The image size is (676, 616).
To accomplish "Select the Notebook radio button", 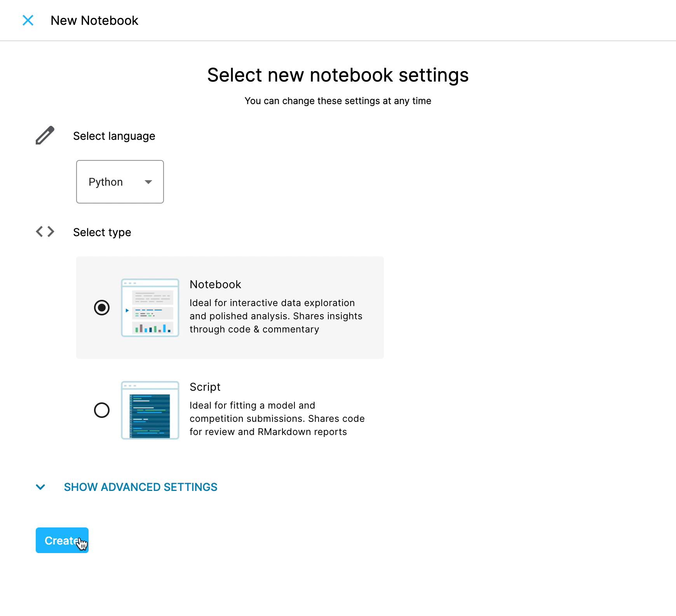I will [x=102, y=308].
